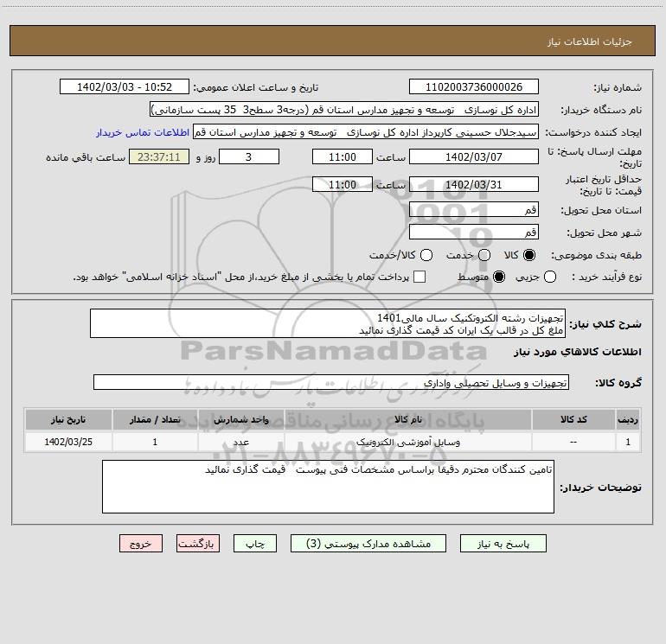Click request creator field سیدجلال حسینی
Viewport: 666px width, 644px height.
click(366, 131)
